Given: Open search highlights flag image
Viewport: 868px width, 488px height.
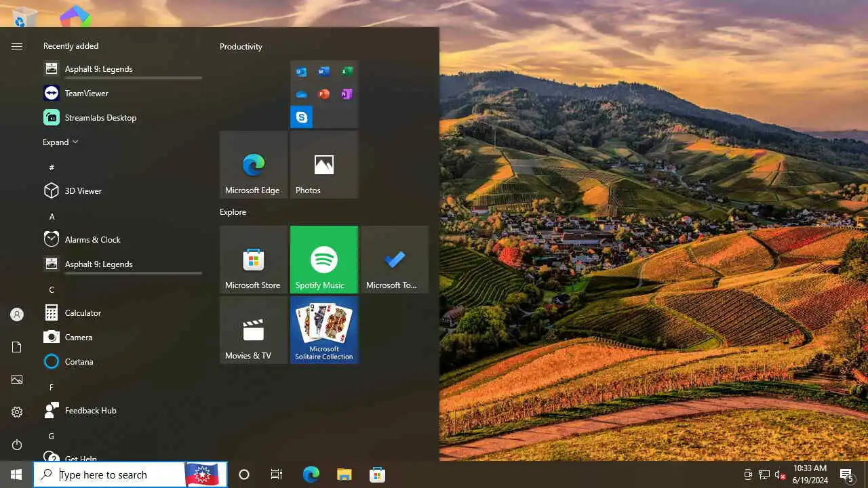Looking at the screenshot, I should pyautogui.click(x=203, y=474).
